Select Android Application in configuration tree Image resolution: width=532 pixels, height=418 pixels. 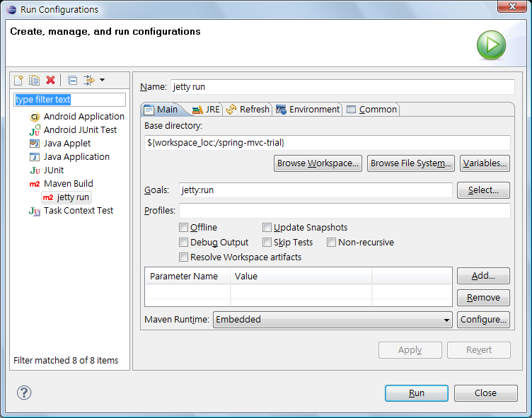coord(83,117)
